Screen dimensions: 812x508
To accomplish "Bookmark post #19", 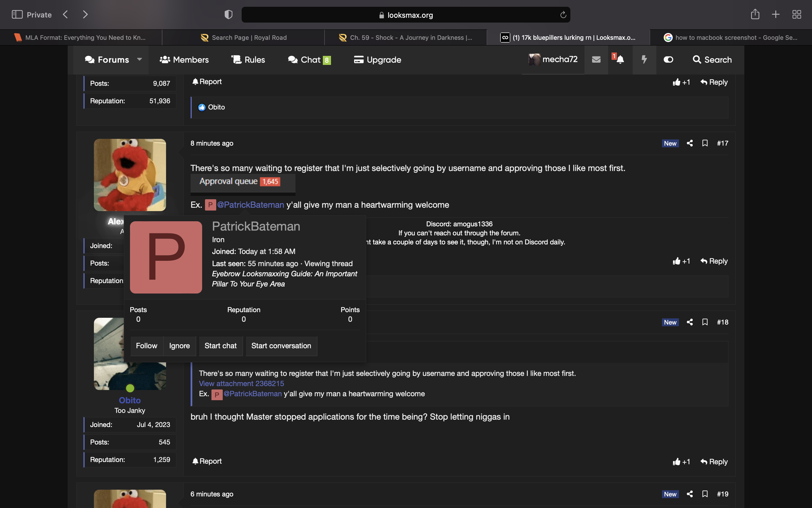I will coord(705,494).
